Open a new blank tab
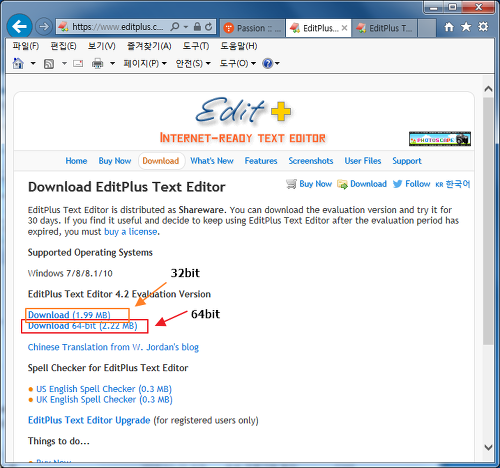Screen dimensions: 500x468 (x=427, y=28)
